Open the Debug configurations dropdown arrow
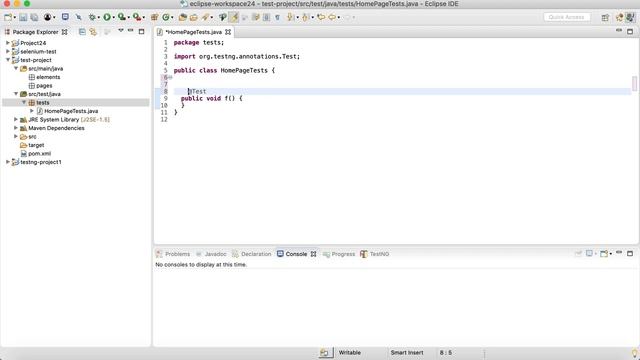Image resolution: width=640 pixels, height=360 pixels. pyautogui.click(x=99, y=18)
